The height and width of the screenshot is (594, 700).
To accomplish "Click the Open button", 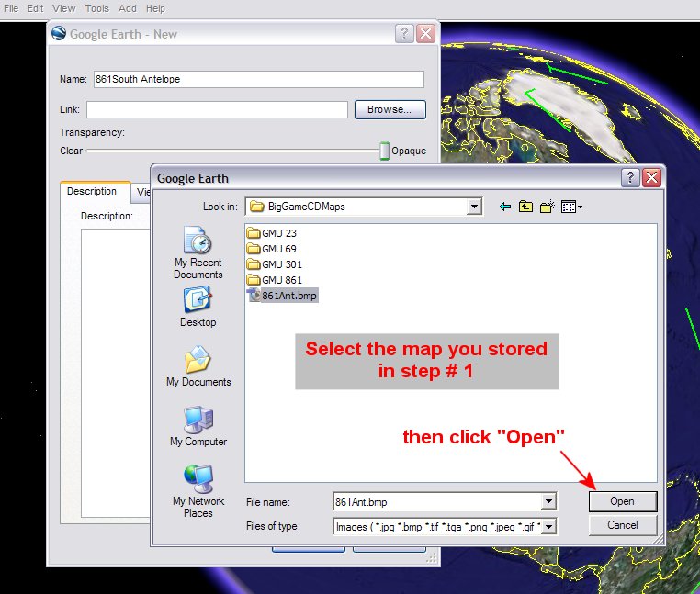I will pos(623,501).
